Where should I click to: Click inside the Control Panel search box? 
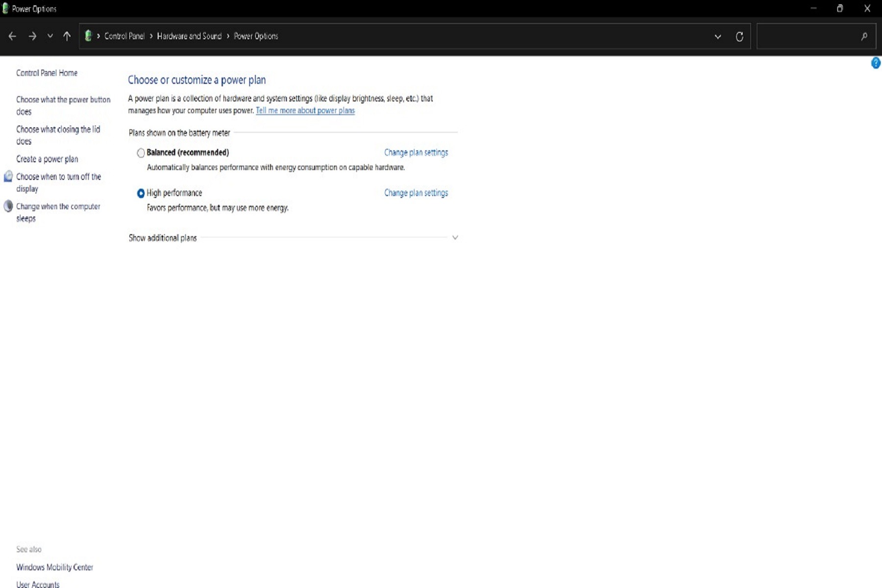coord(808,36)
